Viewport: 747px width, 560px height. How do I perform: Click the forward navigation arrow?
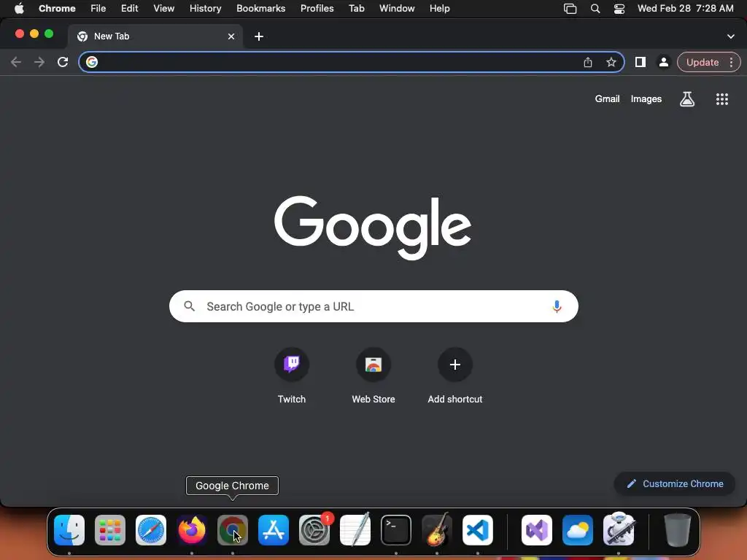click(x=39, y=62)
